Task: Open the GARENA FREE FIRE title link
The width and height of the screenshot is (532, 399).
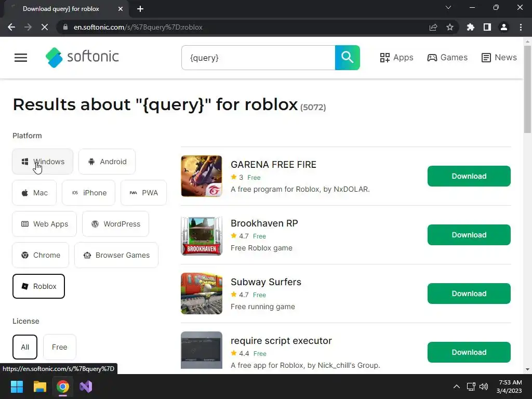Action: 273,165
